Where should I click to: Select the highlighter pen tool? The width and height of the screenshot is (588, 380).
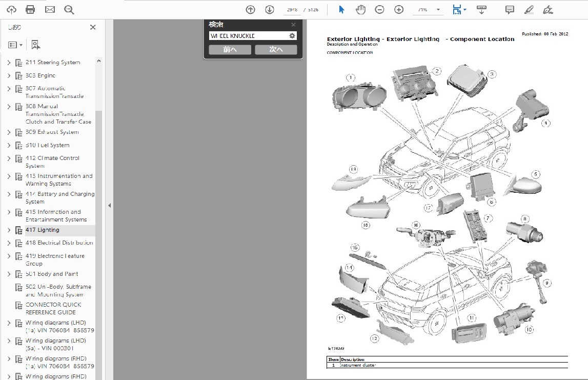coord(529,10)
